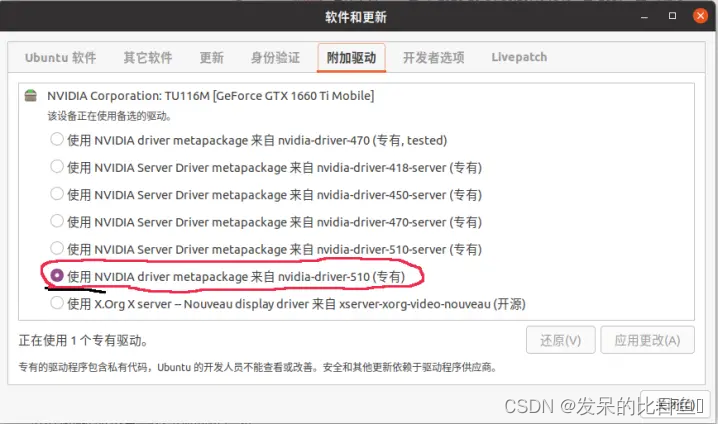Select nvidia-driver-470-server radio button
The height and width of the screenshot is (425, 718).
[x=57, y=221]
